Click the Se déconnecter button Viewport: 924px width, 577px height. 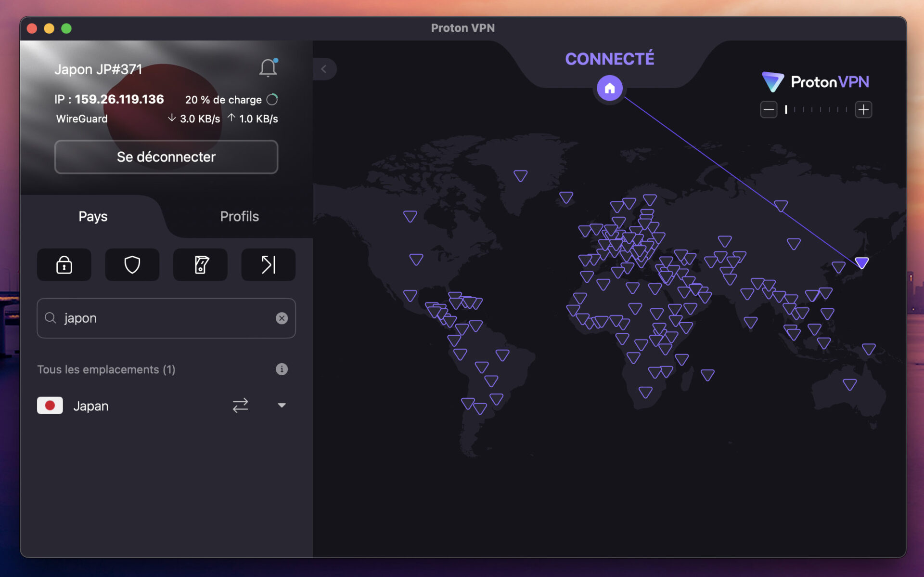click(x=166, y=157)
